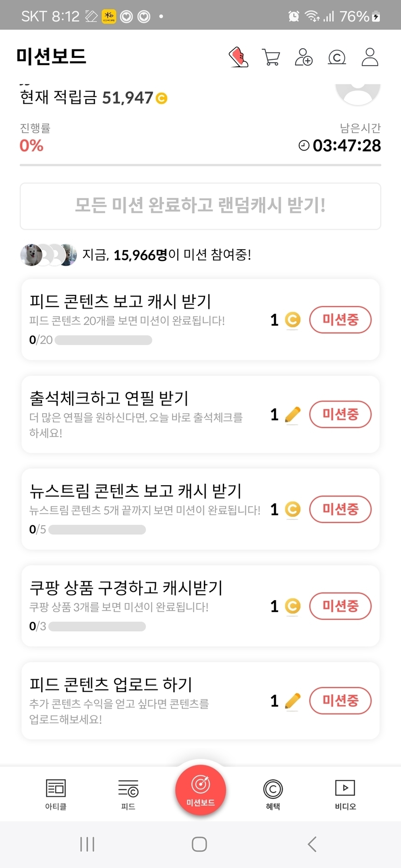Screen dimensions: 401x868
Task: Tap the Android back navigation button
Action: click(312, 844)
